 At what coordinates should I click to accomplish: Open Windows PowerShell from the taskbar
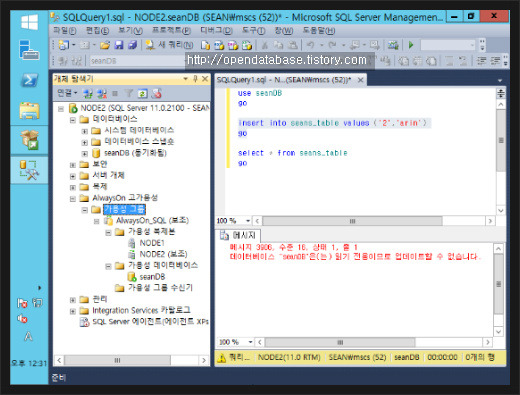[x=29, y=80]
